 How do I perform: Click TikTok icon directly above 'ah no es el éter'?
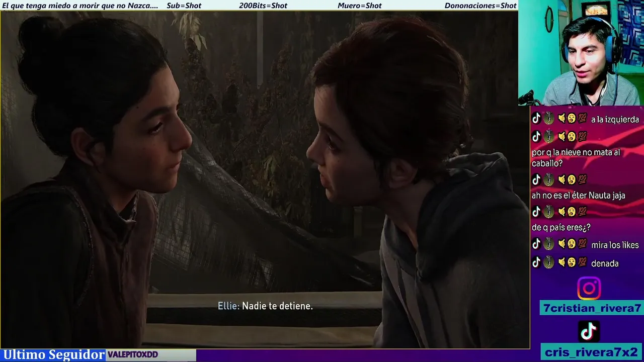[x=536, y=179]
